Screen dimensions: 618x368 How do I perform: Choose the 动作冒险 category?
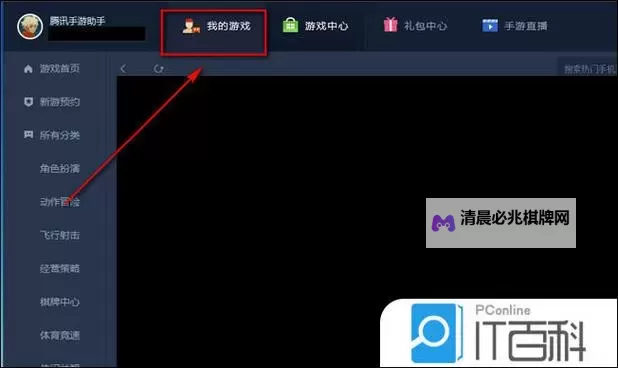pos(60,202)
